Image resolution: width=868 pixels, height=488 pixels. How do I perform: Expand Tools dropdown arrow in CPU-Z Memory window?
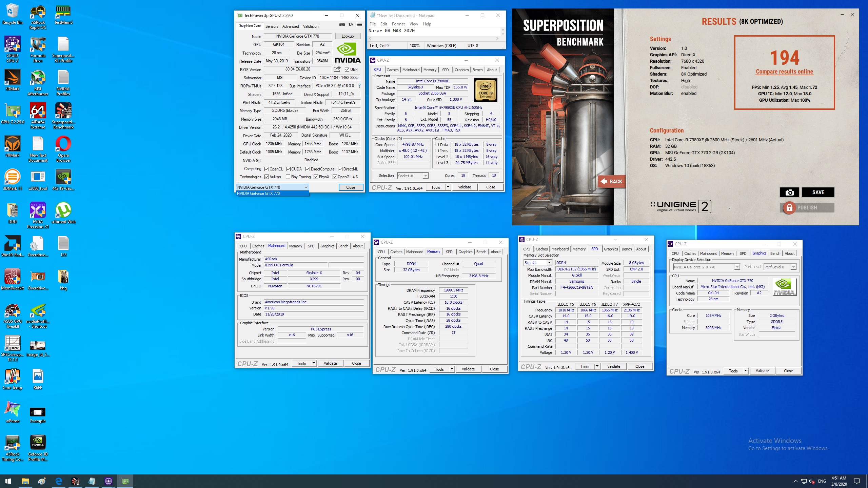pos(452,369)
